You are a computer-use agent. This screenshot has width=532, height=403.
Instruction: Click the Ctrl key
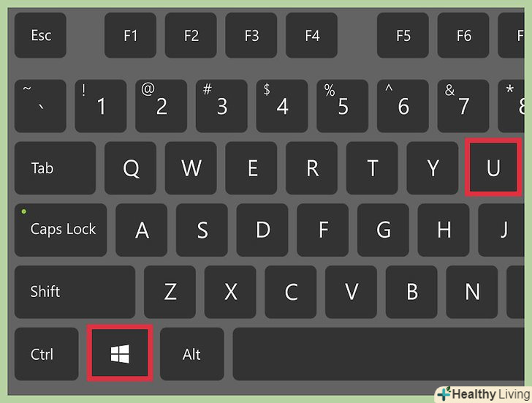tap(47, 354)
